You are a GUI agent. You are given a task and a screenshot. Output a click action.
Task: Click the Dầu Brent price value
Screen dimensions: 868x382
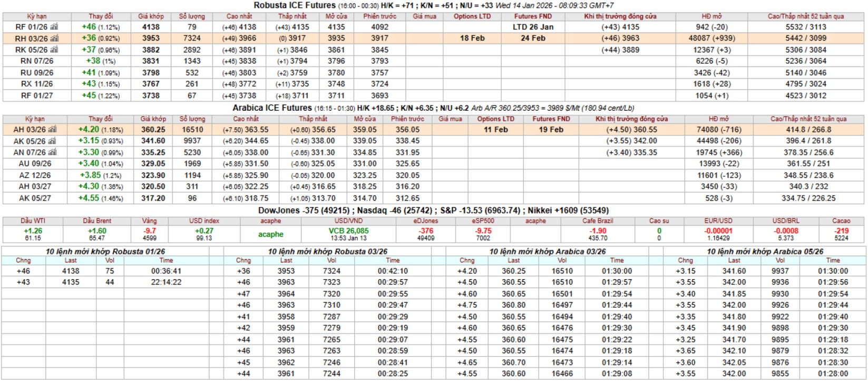pyautogui.click(x=97, y=231)
